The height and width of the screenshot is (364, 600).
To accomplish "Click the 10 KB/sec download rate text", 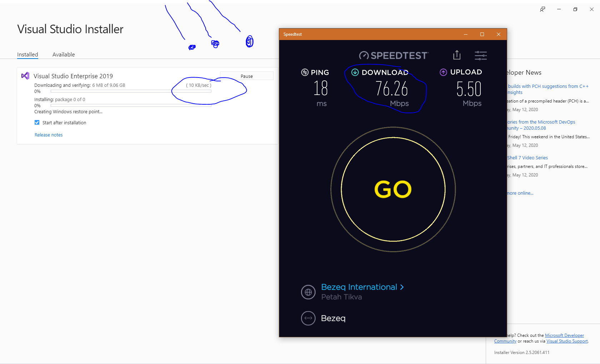I will pyautogui.click(x=199, y=85).
